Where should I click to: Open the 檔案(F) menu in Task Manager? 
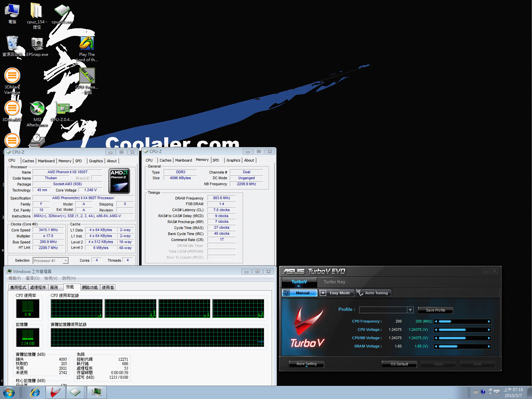pyautogui.click(x=15, y=278)
